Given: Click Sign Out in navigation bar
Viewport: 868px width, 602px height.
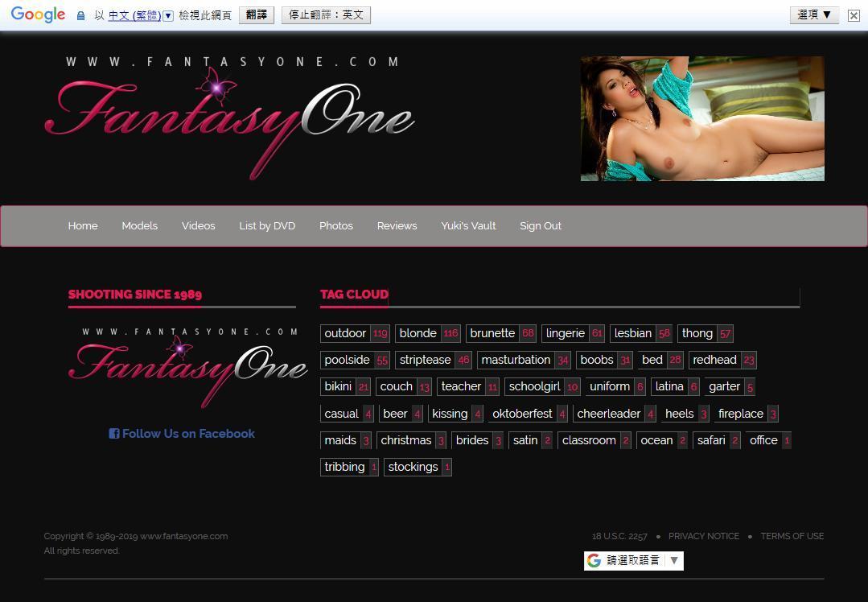Looking at the screenshot, I should click(541, 226).
